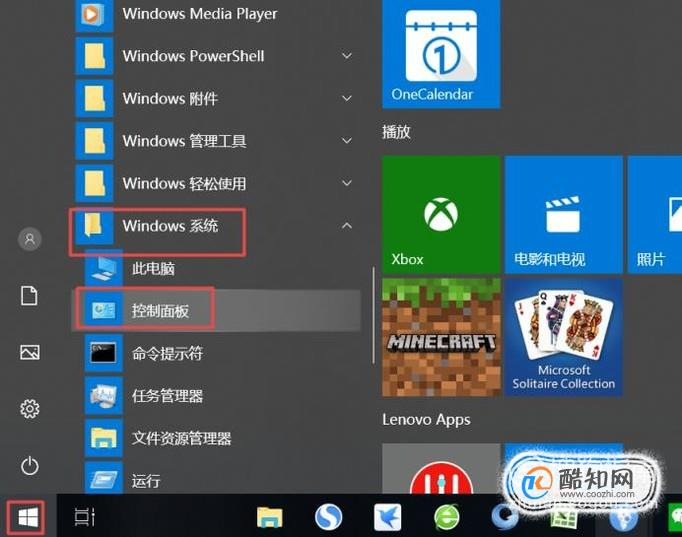Image resolution: width=682 pixels, height=537 pixels.
Task: Open the 运行 dialog icon
Action: point(104,478)
